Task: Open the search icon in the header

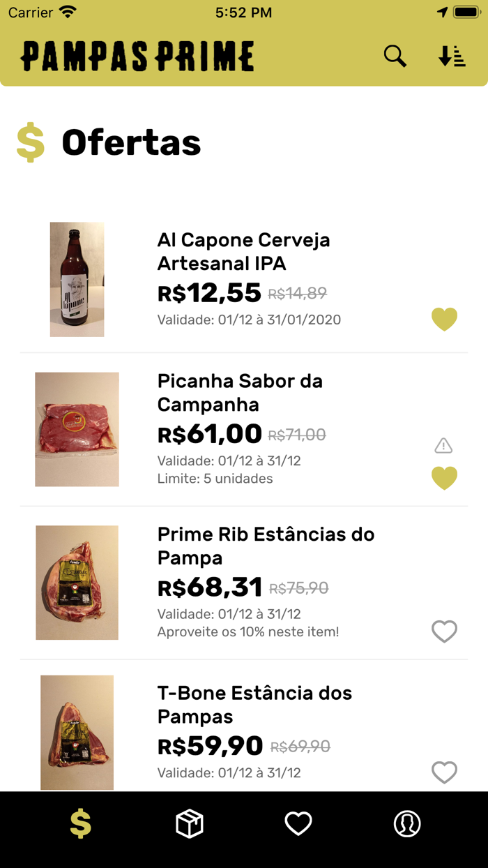Action: (395, 56)
